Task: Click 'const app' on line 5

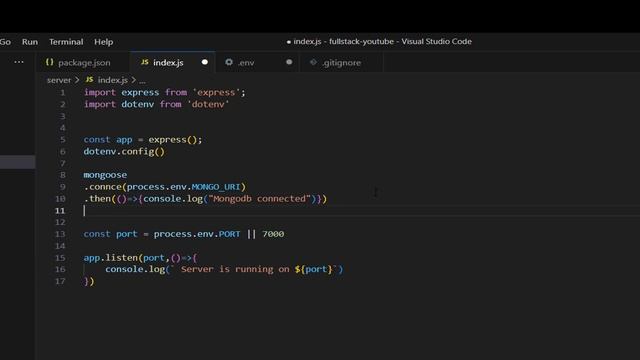Action: coord(108,140)
